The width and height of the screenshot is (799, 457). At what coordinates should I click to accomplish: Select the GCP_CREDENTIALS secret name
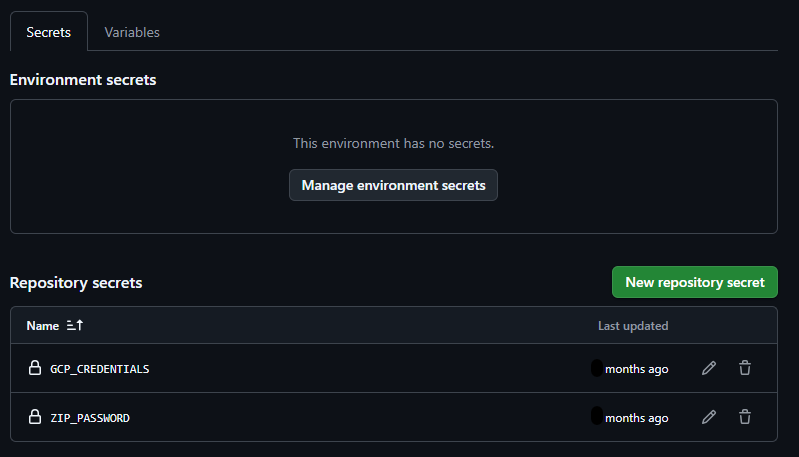(x=100, y=369)
